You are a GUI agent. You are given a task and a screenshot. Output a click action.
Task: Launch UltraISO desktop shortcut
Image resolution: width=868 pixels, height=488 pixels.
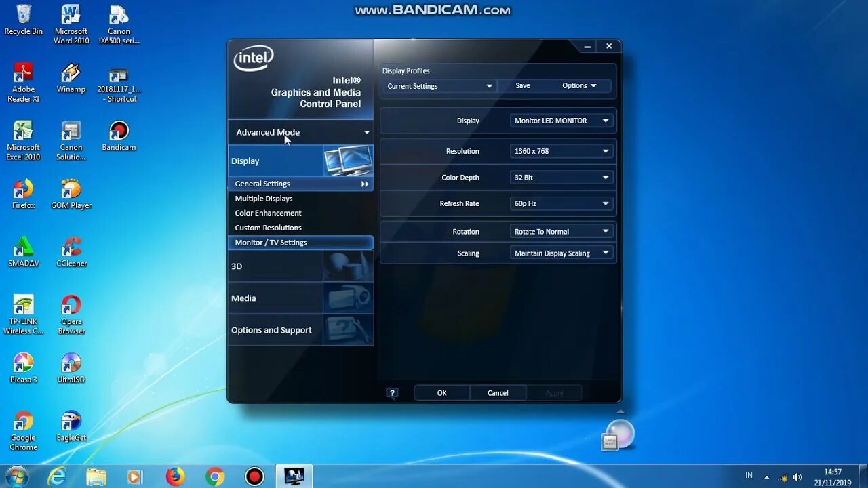(71, 369)
